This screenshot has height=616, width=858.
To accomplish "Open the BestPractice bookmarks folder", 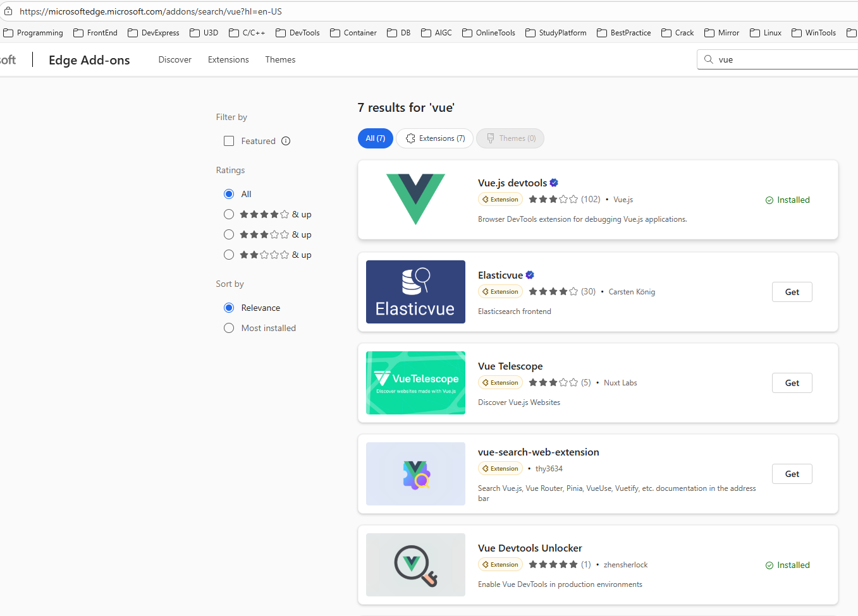I will coord(624,33).
